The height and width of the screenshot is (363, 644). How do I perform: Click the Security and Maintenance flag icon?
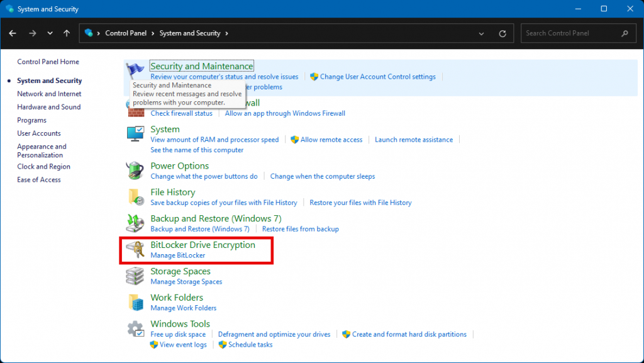[x=136, y=70]
